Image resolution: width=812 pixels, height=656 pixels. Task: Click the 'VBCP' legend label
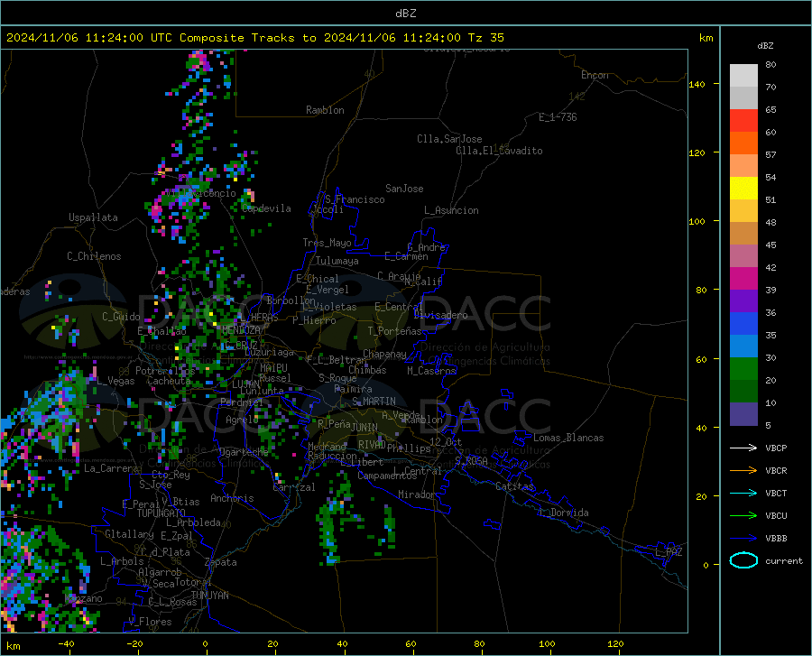776,448
